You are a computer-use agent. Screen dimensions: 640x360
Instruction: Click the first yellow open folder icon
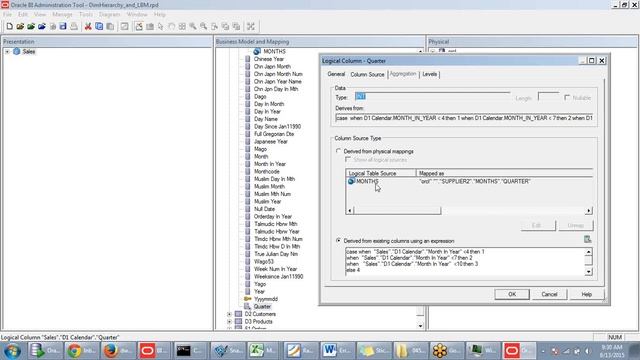[x=20, y=27]
